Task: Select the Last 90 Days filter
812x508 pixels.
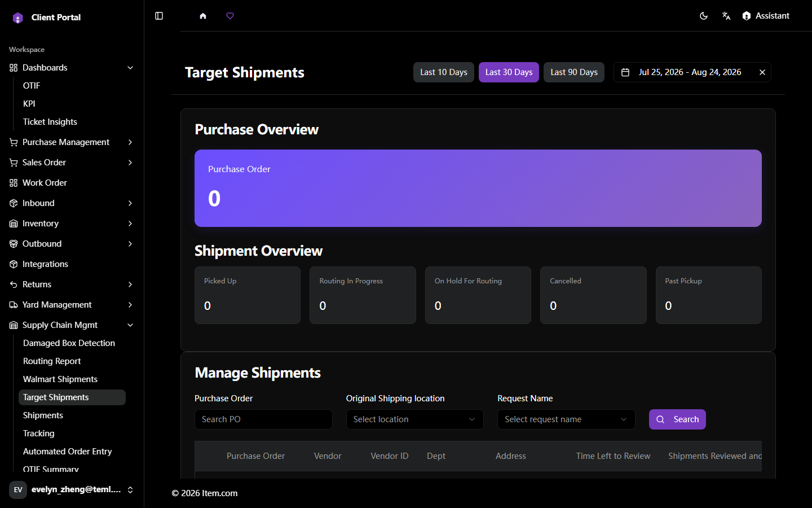Action: click(x=574, y=72)
